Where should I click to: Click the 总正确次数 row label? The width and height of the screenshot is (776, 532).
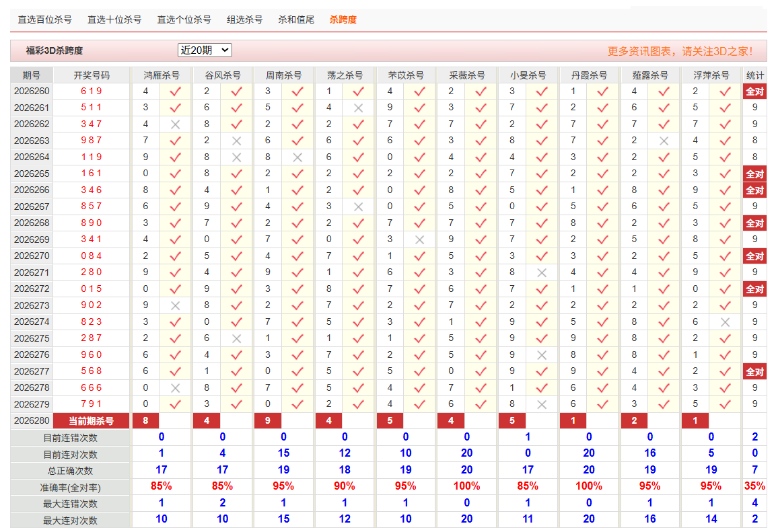point(70,471)
